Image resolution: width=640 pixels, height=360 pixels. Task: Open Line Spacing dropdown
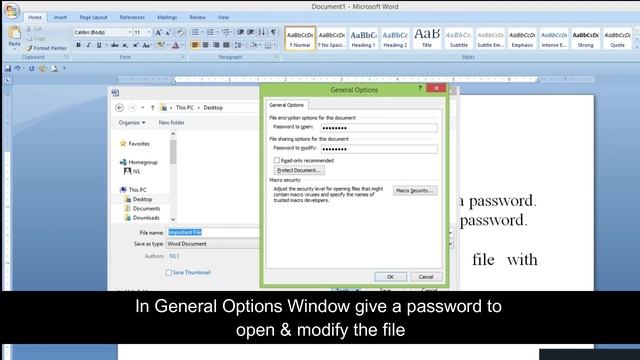click(240, 45)
